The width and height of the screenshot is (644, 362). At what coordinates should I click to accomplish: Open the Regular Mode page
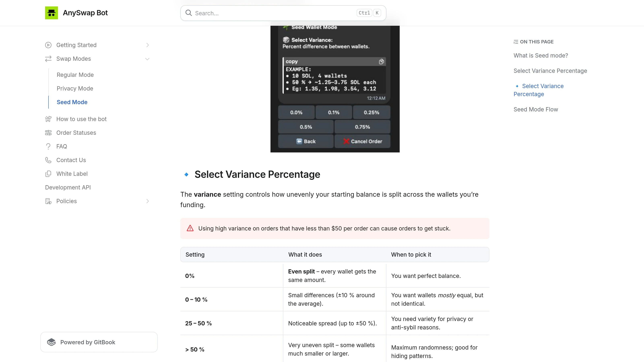(75, 75)
